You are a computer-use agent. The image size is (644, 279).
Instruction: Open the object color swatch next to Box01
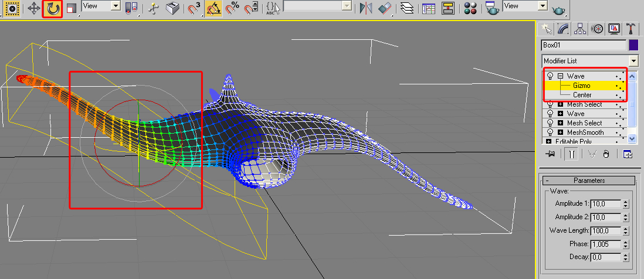pos(633,45)
